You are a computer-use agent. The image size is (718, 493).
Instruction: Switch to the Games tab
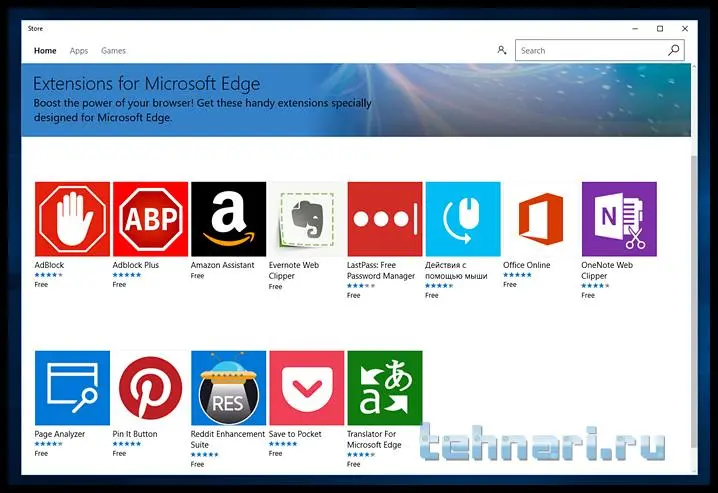113,51
